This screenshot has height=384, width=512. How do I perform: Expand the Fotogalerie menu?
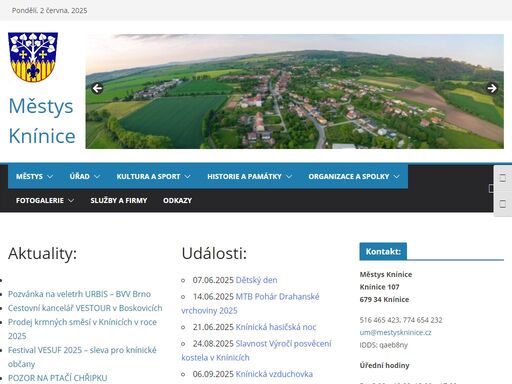pos(45,200)
